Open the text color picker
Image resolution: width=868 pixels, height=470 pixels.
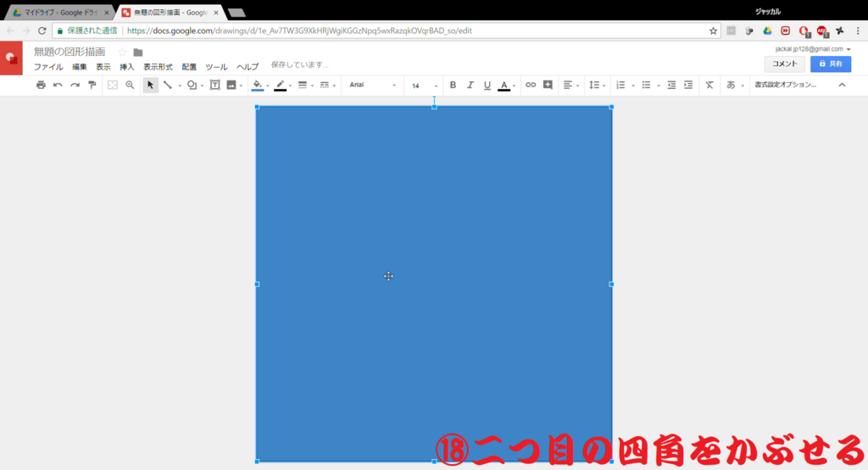point(504,86)
